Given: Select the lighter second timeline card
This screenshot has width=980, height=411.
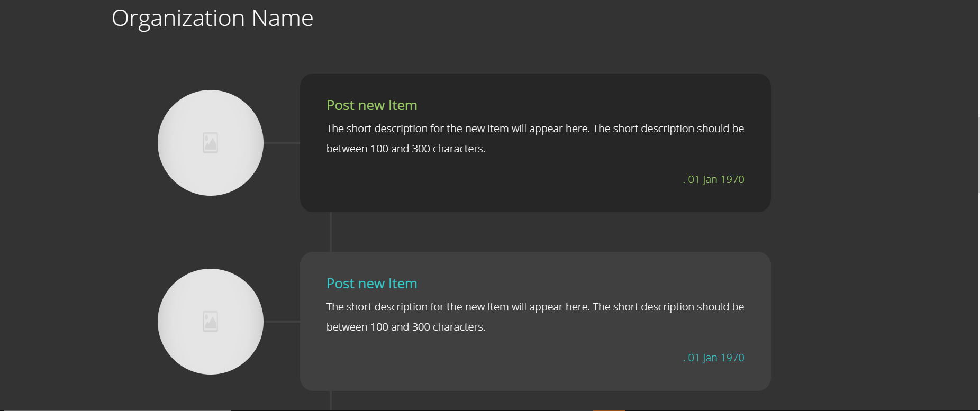Looking at the screenshot, I should tap(535, 376).
